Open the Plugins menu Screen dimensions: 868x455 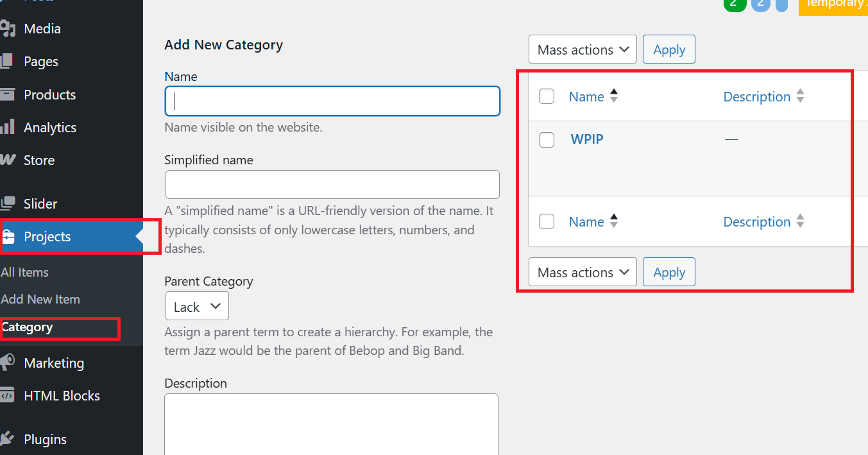(45, 440)
